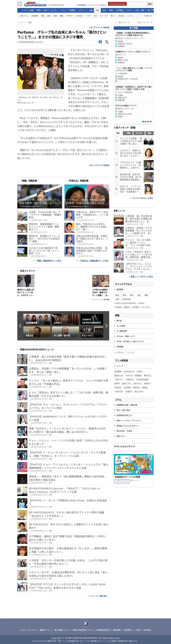Click the 検索 button
Viewport: 171px width, 644px height.
pos(150,4)
